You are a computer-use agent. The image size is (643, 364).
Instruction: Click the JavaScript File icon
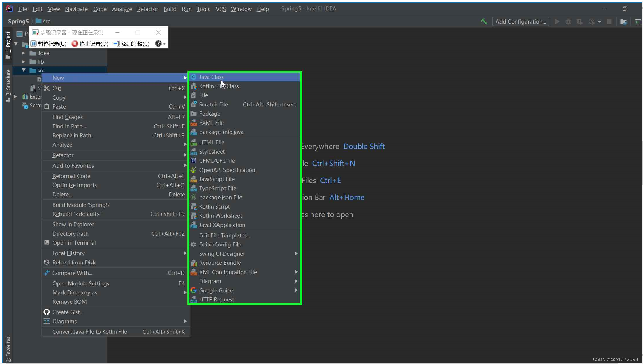[x=193, y=179]
